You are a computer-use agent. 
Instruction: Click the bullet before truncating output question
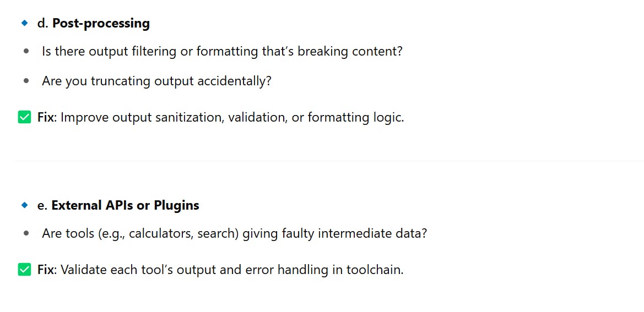26,81
